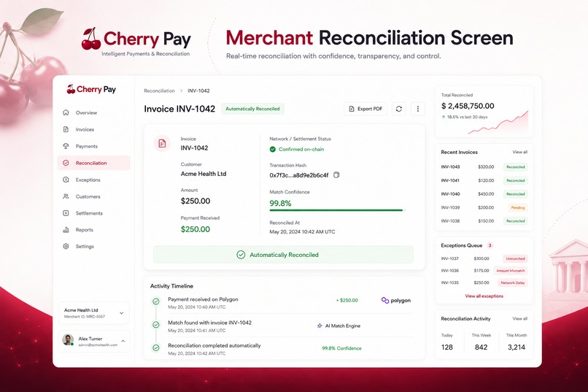Click the INV-1042 breadcrumb
588x392 pixels.
(x=198, y=91)
